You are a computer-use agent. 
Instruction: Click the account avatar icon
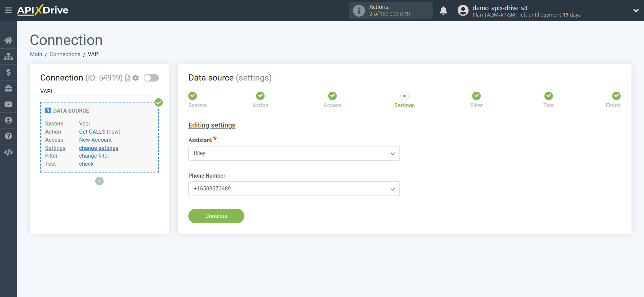[463, 10]
